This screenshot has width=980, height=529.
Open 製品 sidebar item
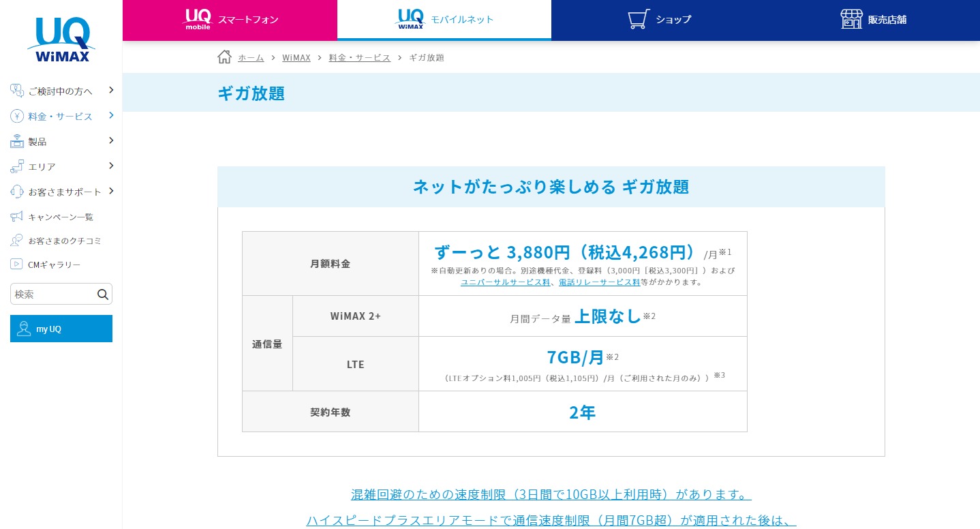point(37,141)
